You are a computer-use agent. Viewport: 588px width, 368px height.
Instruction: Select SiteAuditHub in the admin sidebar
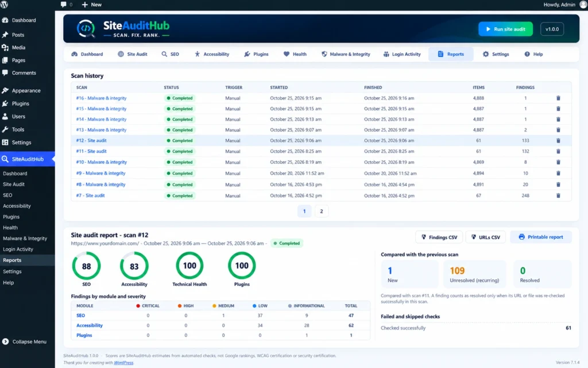[x=28, y=159]
